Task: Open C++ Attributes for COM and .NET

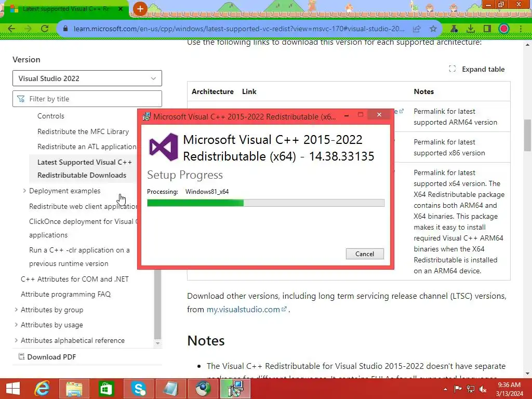Action: point(75,279)
